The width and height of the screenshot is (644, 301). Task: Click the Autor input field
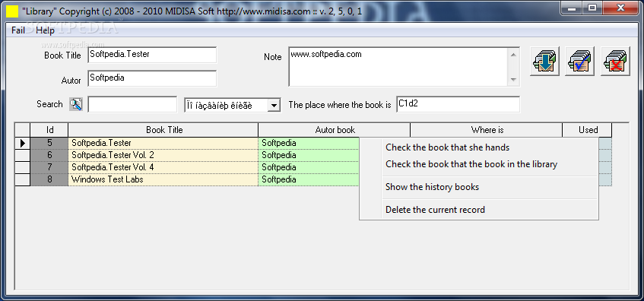pyautogui.click(x=152, y=78)
